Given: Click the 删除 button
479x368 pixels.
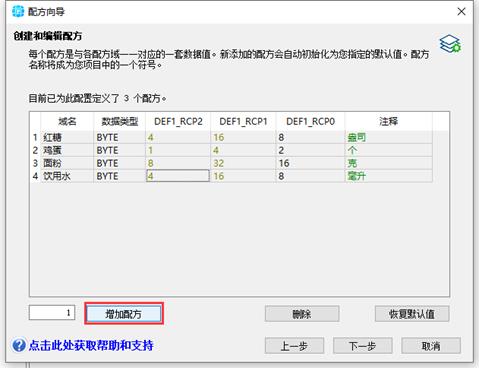Looking at the screenshot, I should coord(302,314).
